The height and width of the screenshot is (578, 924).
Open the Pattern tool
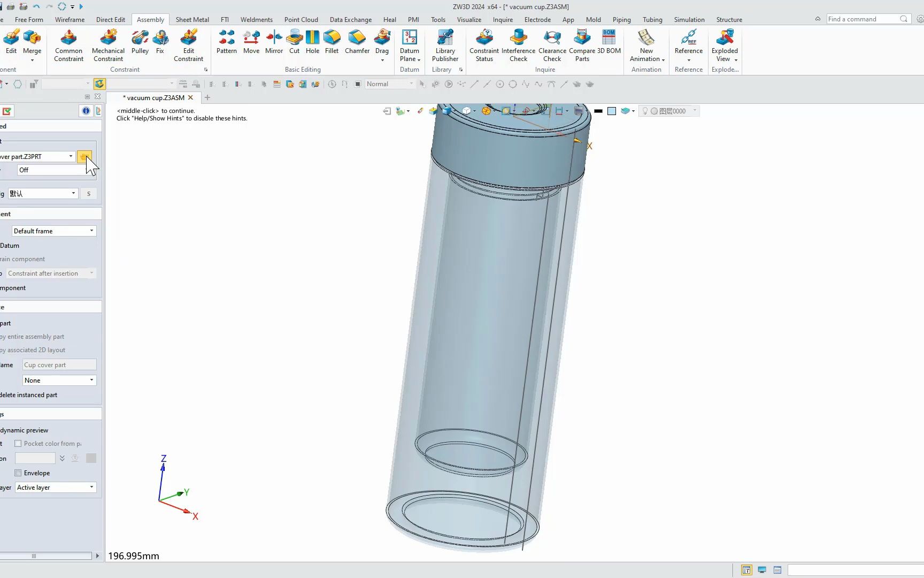pyautogui.click(x=226, y=43)
